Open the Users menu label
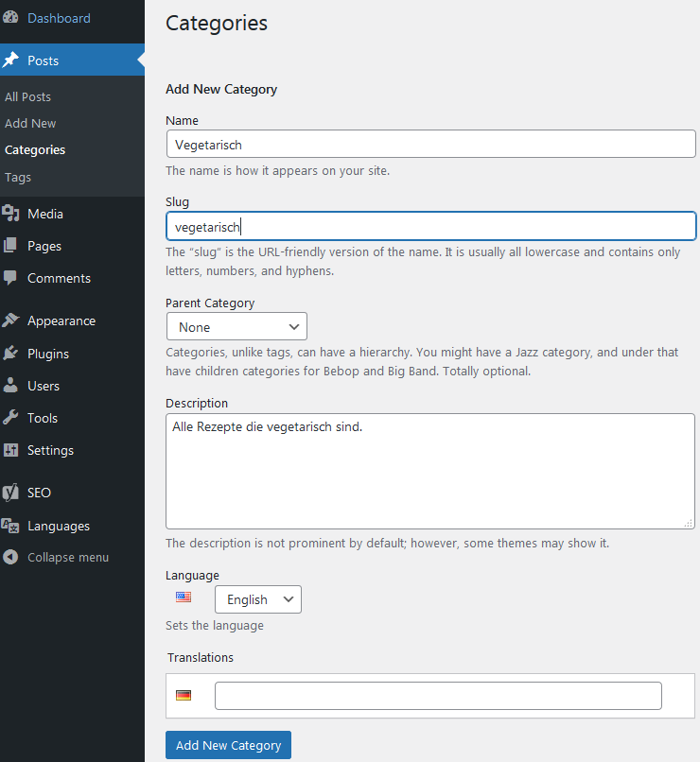The width and height of the screenshot is (700, 762). point(44,386)
